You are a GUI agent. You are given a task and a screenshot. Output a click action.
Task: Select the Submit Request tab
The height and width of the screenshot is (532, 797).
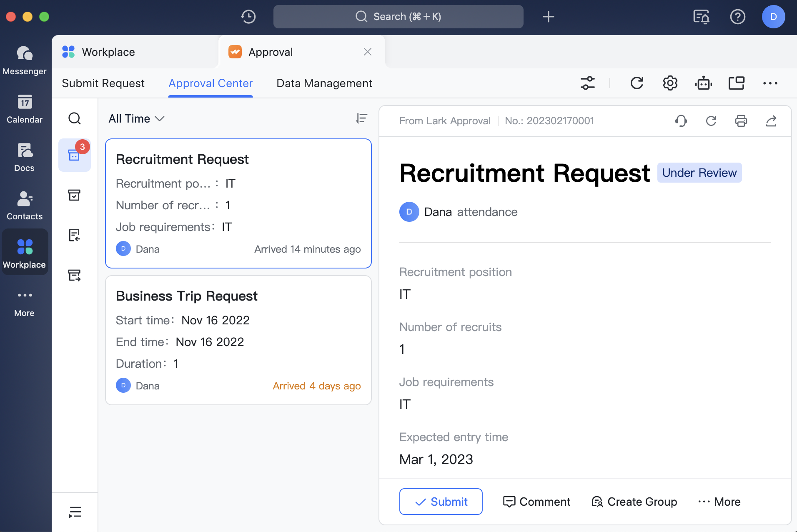[103, 83]
